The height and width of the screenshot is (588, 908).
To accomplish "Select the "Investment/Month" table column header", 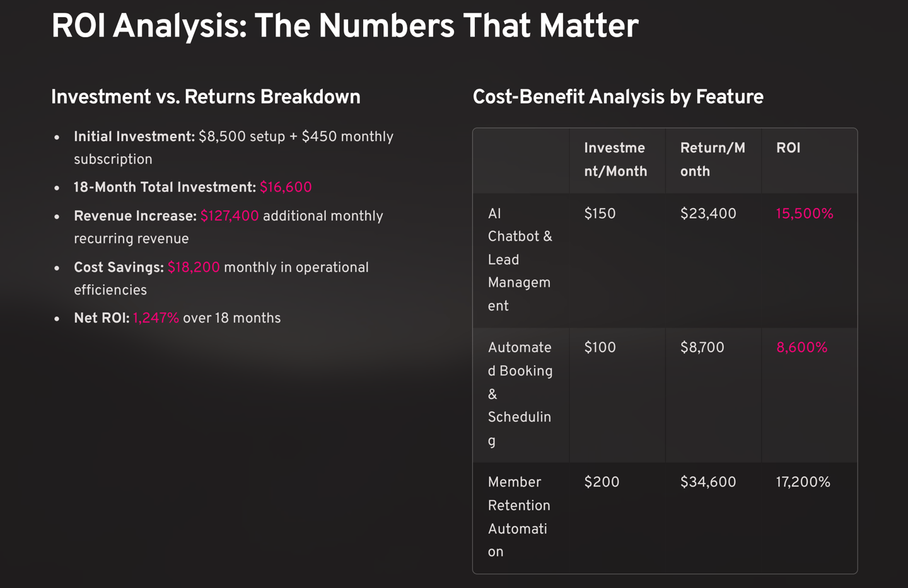I will [615, 159].
